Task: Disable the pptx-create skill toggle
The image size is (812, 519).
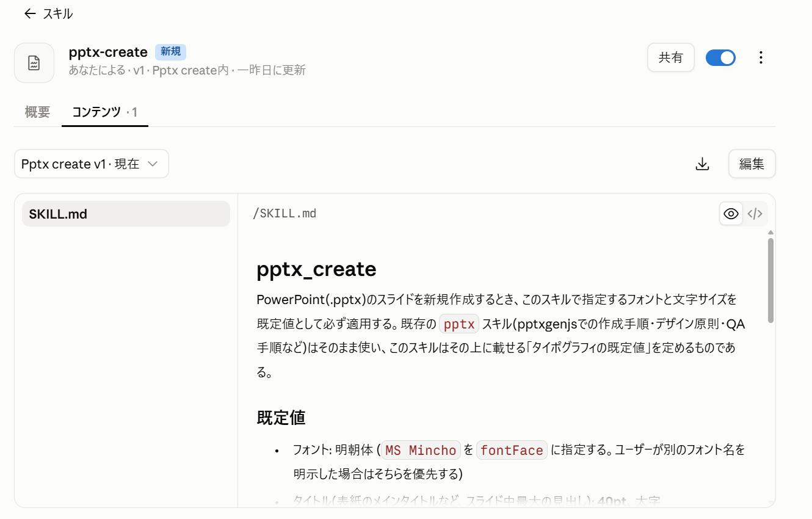Action: 720,57
